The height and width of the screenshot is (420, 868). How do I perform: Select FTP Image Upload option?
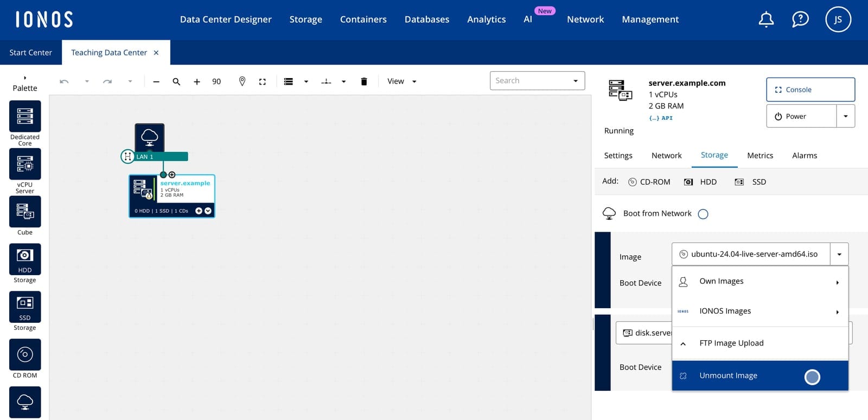point(760,343)
